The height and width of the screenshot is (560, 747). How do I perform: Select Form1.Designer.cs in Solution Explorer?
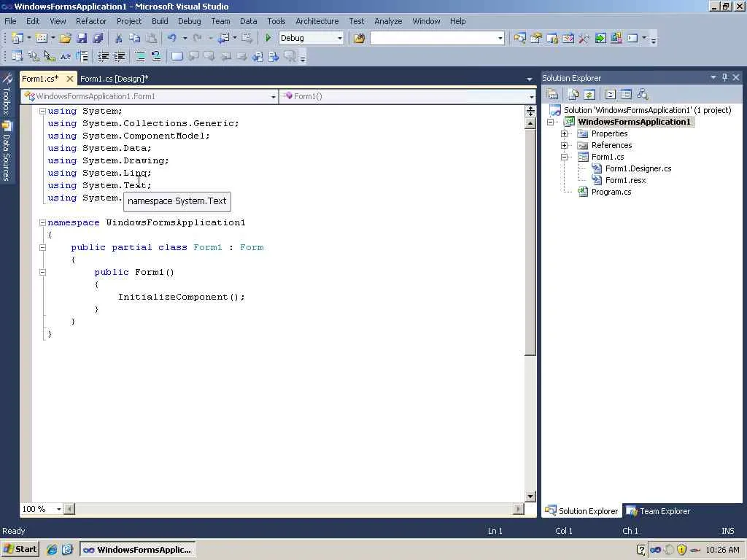(x=638, y=168)
